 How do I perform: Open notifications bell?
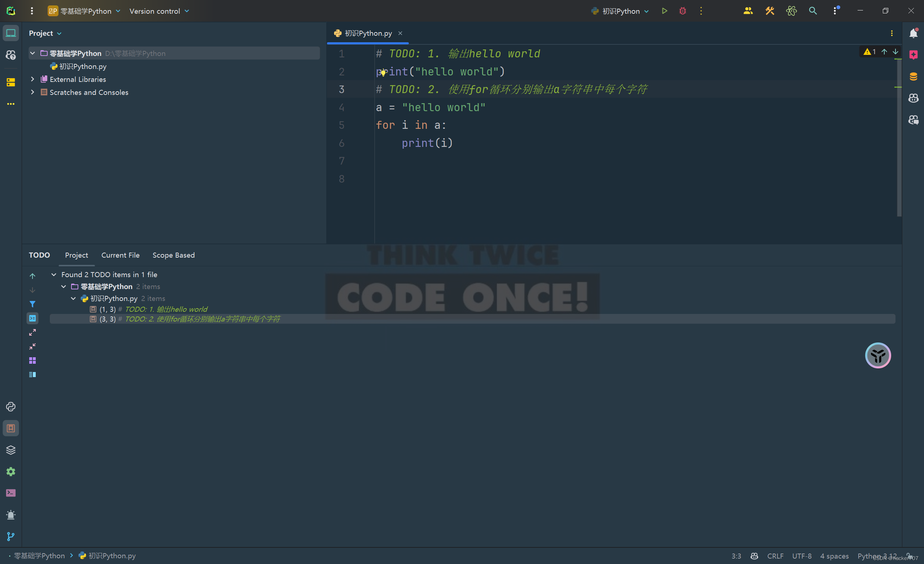pyautogui.click(x=914, y=33)
